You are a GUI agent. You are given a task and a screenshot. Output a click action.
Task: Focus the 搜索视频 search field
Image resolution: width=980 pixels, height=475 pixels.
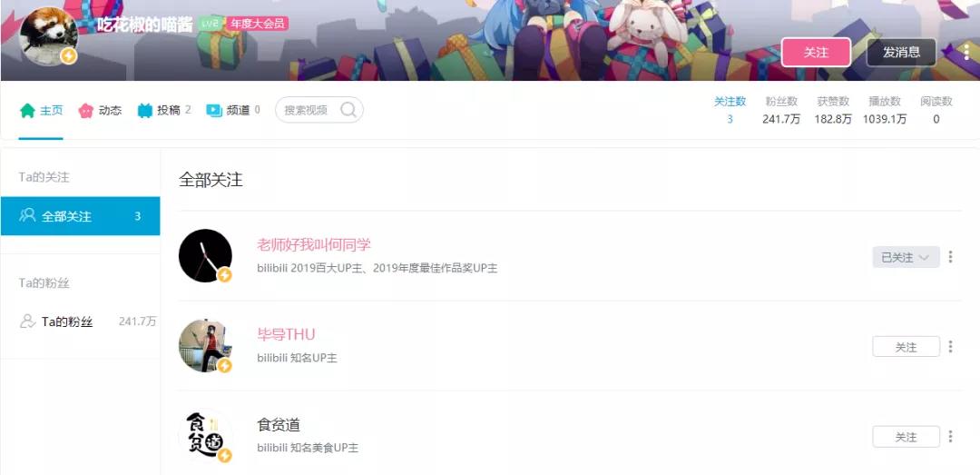[318, 110]
